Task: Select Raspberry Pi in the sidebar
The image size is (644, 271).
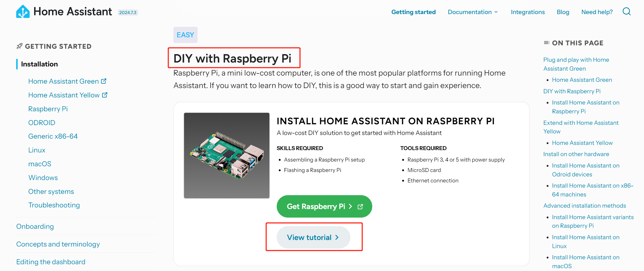Action: [x=48, y=109]
